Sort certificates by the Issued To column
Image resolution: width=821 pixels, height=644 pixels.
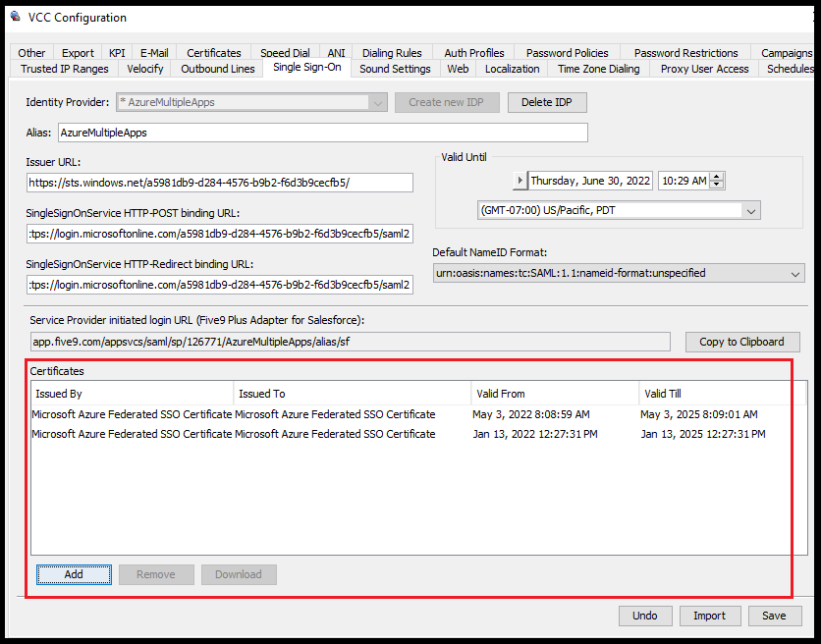pyautogui.click(x=352, y=394)
